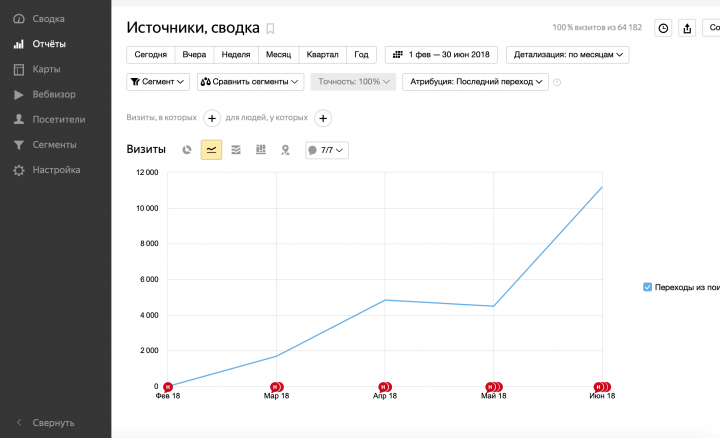Bookmark the Источники, сводка report
The height and width of the screenshot is (438, 720).
270,29
